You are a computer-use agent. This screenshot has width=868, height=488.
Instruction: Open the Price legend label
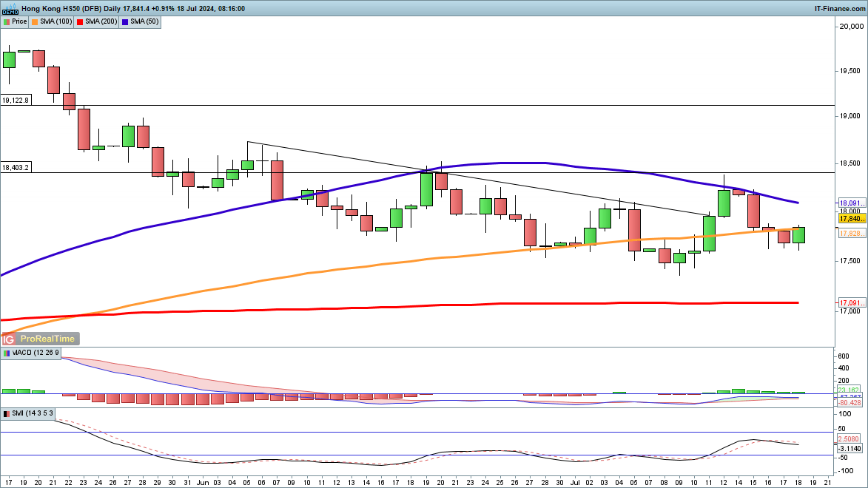19,21
